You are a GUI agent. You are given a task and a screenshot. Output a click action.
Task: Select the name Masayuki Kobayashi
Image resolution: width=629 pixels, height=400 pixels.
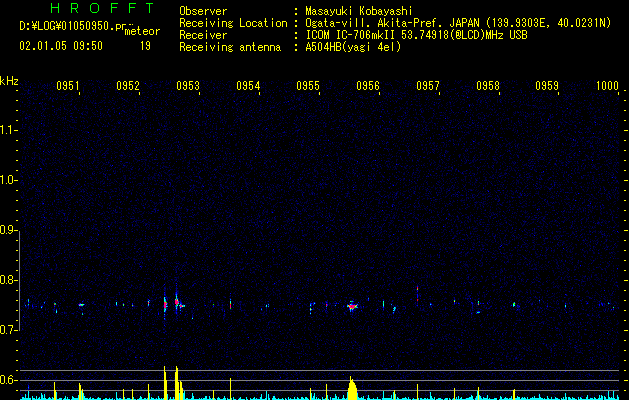pos(358,11)
